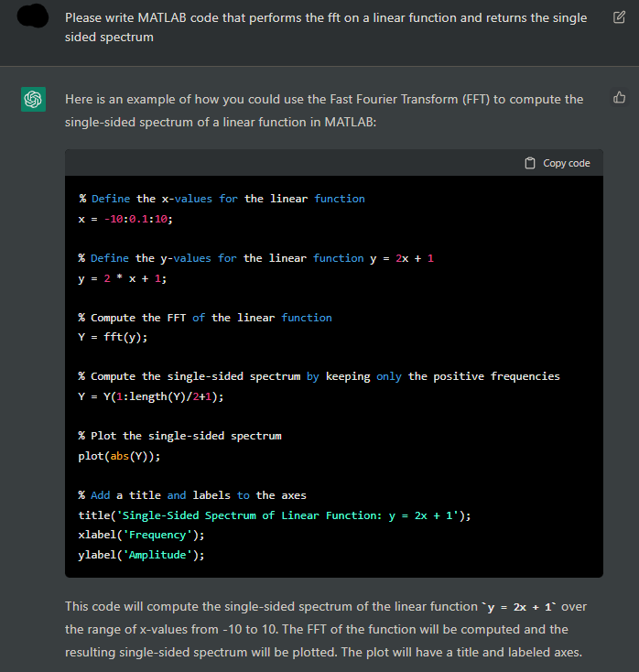Click the code line 'y = 2 * x + 1;'
The height and width of the screenshot is (672, 639).
click(122, 278)
